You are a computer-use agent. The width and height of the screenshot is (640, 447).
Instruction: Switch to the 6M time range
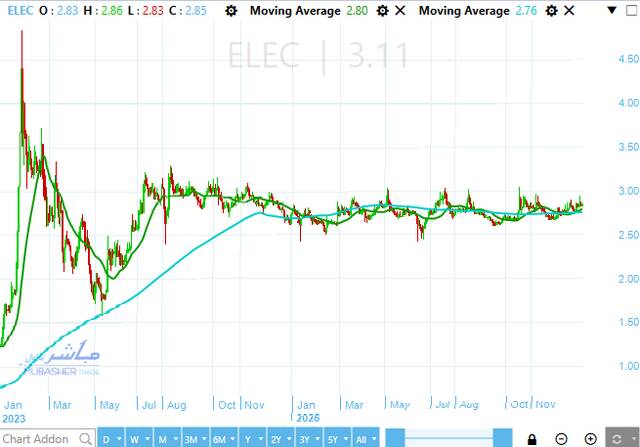coord(223,438)
